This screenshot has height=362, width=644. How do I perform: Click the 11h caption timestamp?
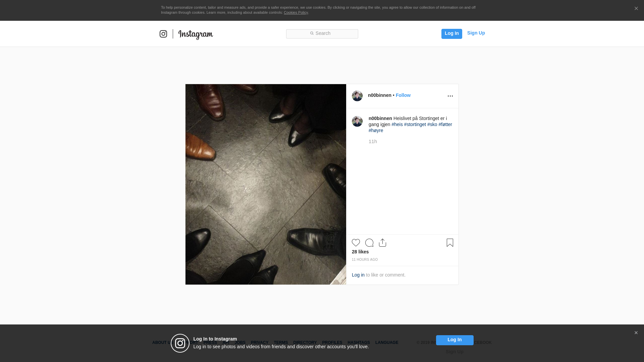click(x=373, y=141)
